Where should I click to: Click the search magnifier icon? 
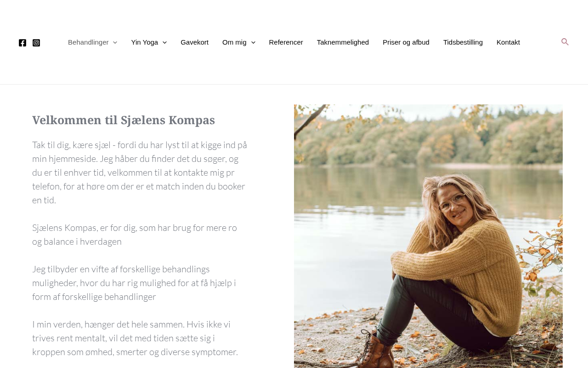click(565, 42)
